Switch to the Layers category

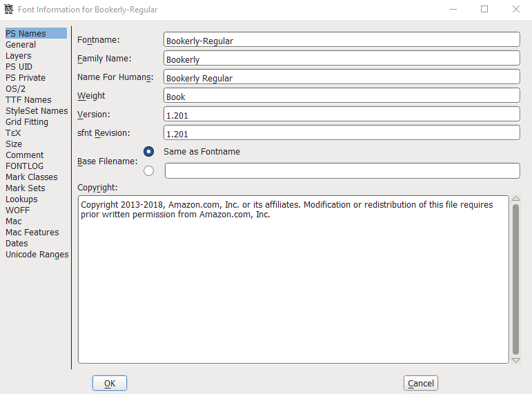tap(19, 56)
